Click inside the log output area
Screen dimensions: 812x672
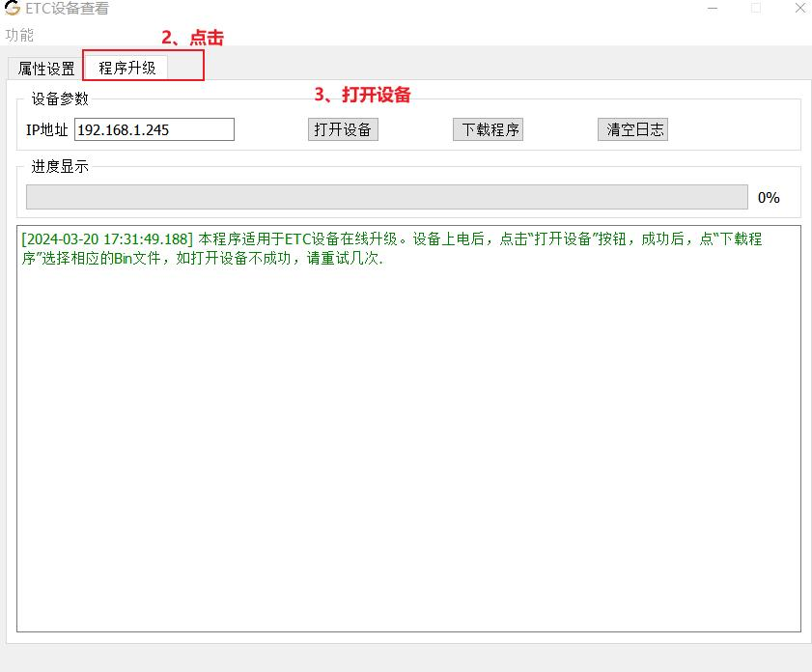[x=408, y=429]
